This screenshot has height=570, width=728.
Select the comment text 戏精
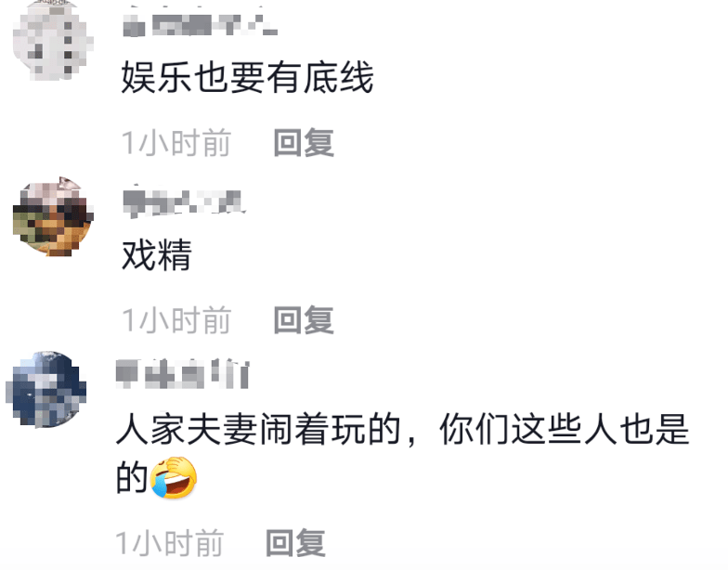[156, 254]
